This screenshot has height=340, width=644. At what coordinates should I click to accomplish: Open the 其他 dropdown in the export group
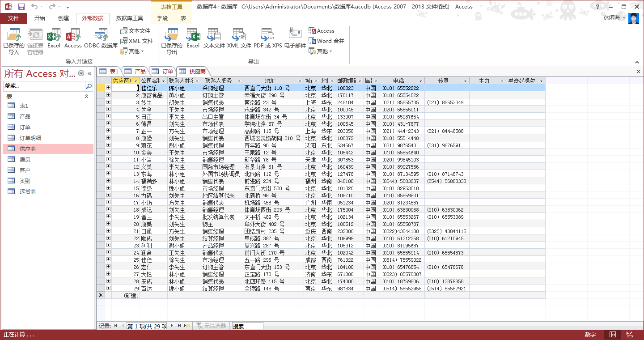(320, 51)
